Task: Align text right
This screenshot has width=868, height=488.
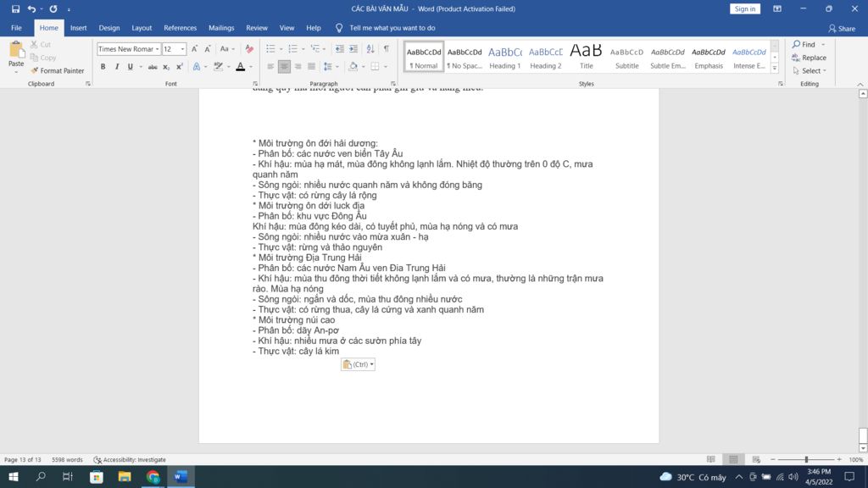Action: click(298, 67)
